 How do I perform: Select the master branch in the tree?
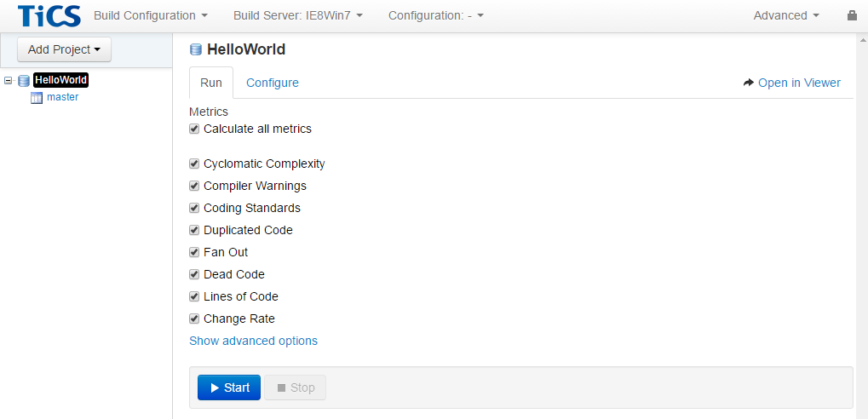(62, 97)
